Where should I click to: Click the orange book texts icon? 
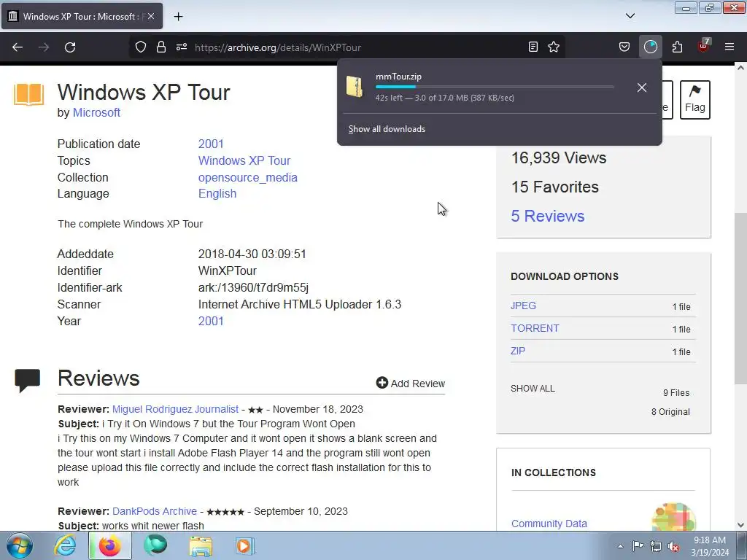pos(29,94)
